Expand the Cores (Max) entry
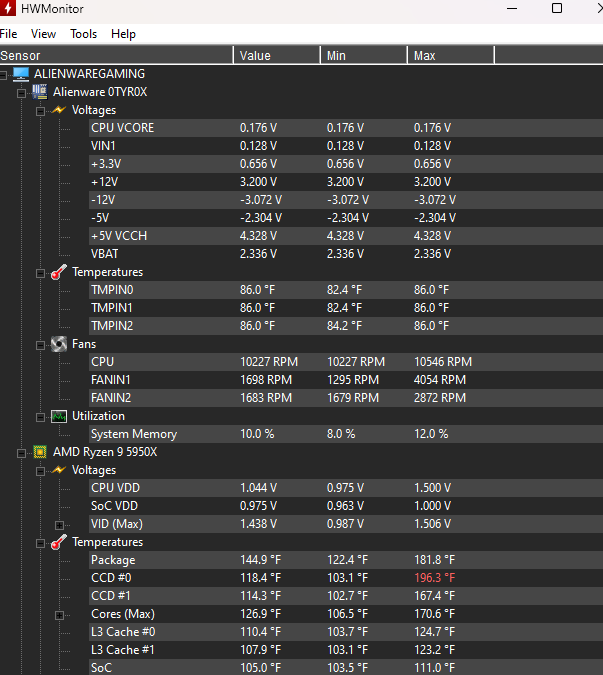Image resolution: width=603 pixels, height=675 pixels. coord(59,615)
